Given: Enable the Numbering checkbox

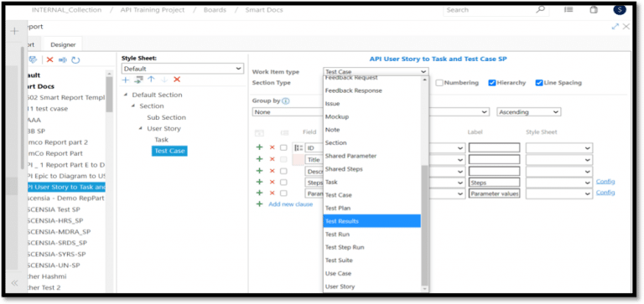Looking at the screenshot, I should [439, 83].
